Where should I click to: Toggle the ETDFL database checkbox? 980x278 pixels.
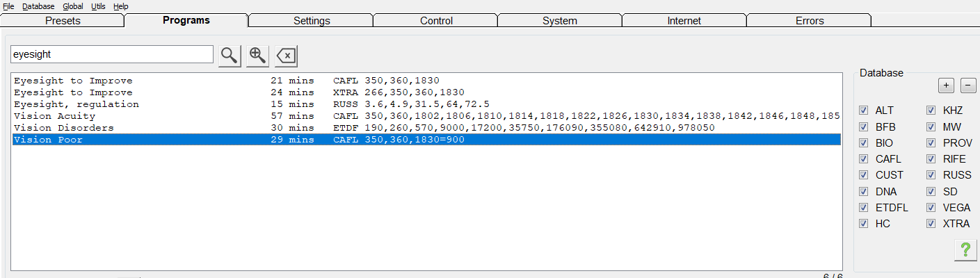(864, 208)
